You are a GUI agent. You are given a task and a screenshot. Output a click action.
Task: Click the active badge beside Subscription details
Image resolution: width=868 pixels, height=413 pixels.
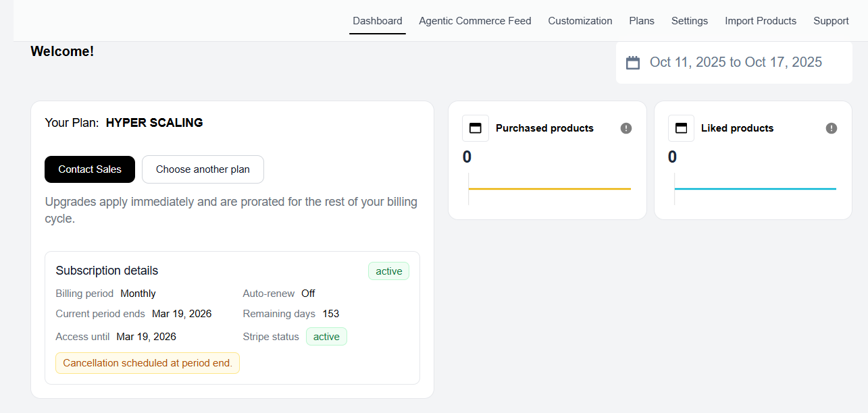pyautogui.click(x=388, y=271)
